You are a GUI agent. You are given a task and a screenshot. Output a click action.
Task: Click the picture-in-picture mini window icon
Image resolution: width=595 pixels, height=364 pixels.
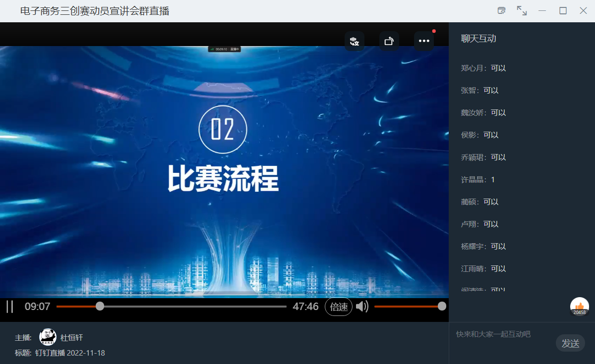(x=501, y=11)
